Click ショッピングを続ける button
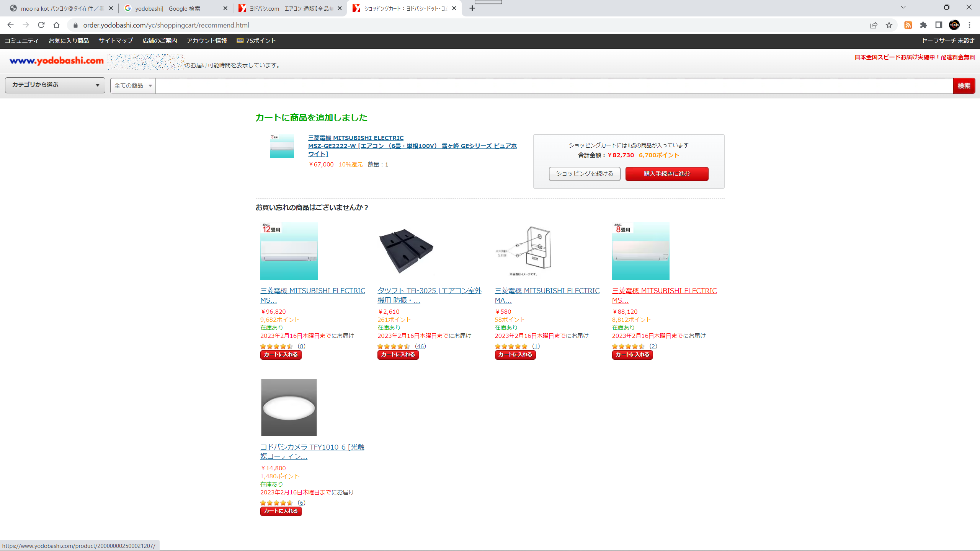 (585, 174)
